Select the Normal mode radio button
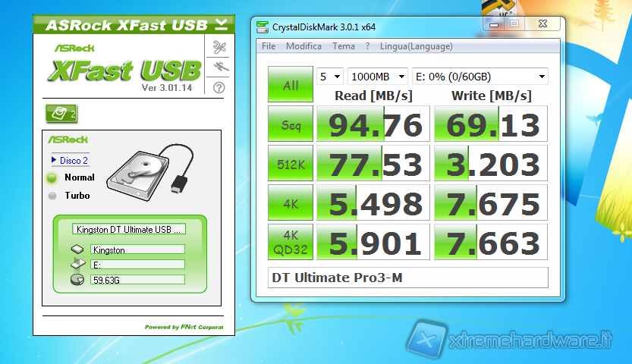This screenshot has height=364, width=632. pyautogui.click(x=52, y=177)
